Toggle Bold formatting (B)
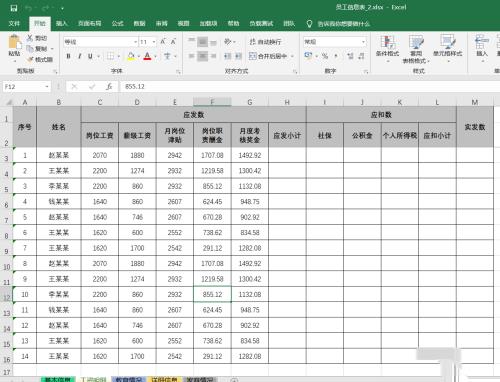 (x=68, y=56)
